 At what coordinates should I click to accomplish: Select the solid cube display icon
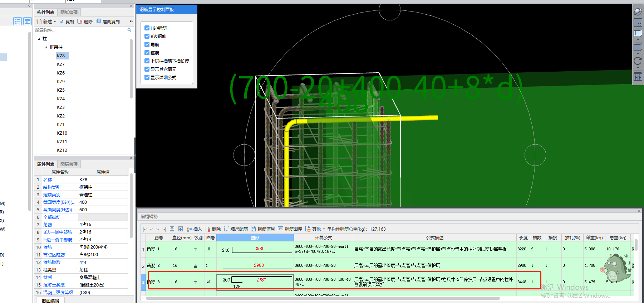638,47
